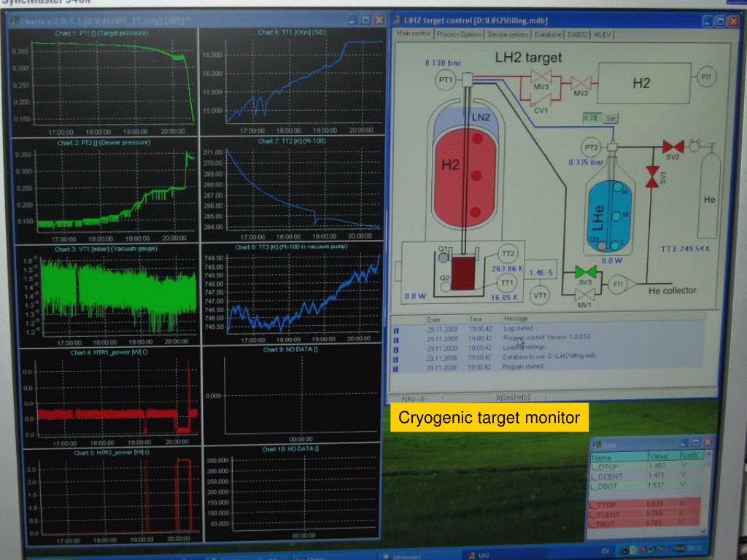Click Chart 3 VT1 Vacuum gauge plot
Screen dimensions: 747x560
119,296
